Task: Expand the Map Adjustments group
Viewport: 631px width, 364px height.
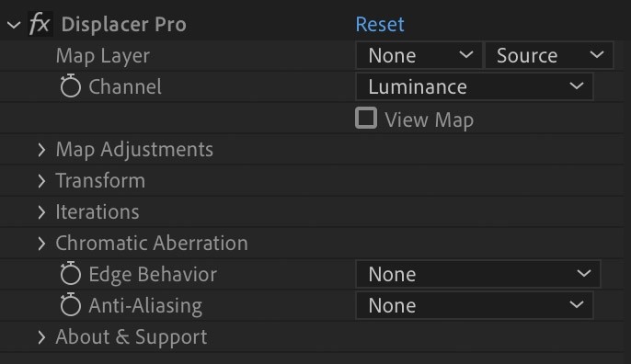Action: pyautogui.click(x=41, y=150)
